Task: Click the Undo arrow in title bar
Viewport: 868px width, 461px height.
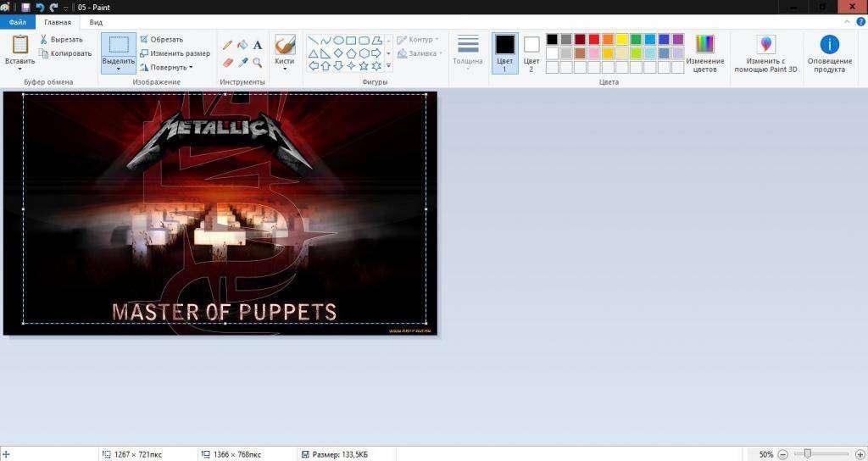Action: point(39,7)
